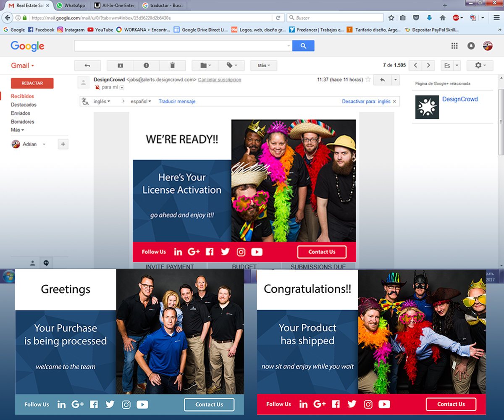
Task: Go to Firefox home page icon
Action: point(442,18)
